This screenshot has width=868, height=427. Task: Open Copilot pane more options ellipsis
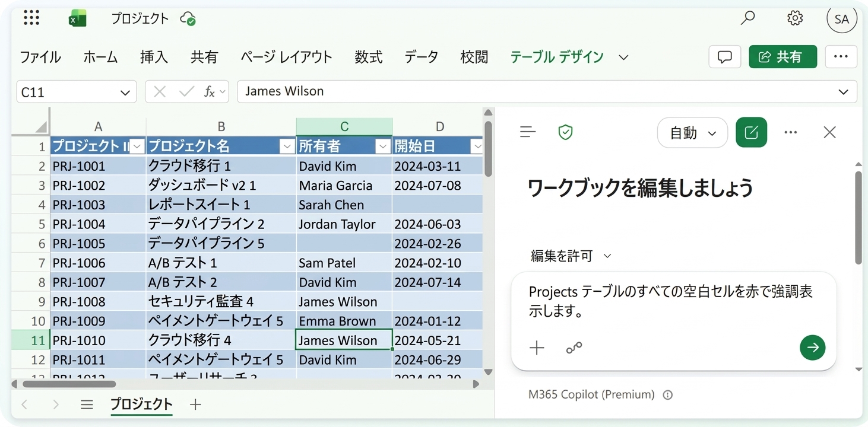click(790, 132)
